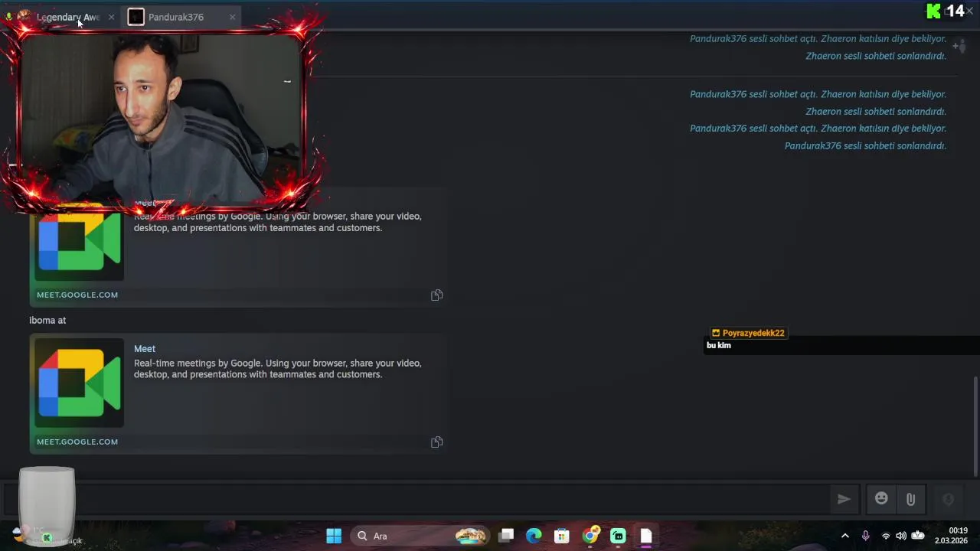Click the "iboma at" chat message
Screen dimensions: 980x551
click(x=47, y=320)
